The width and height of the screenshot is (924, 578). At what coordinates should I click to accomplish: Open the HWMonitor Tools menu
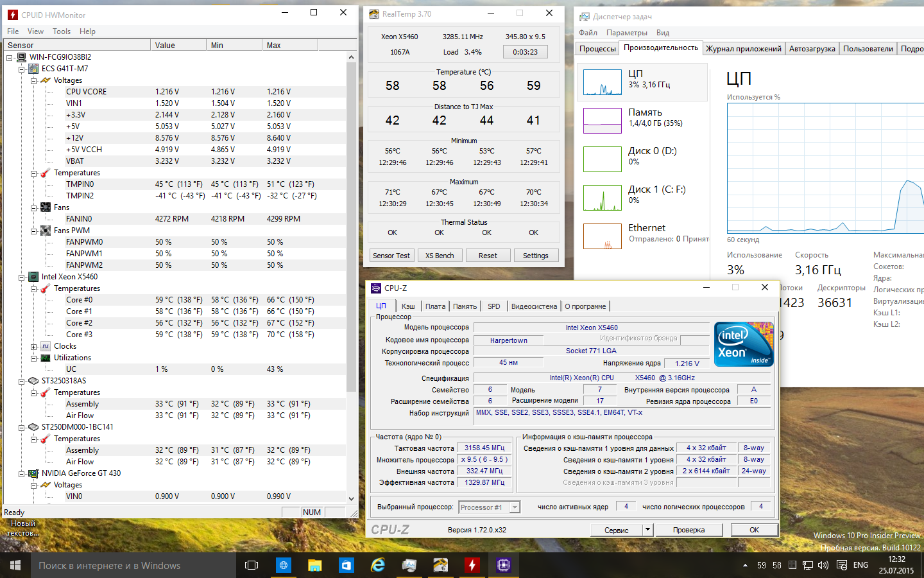62,31
